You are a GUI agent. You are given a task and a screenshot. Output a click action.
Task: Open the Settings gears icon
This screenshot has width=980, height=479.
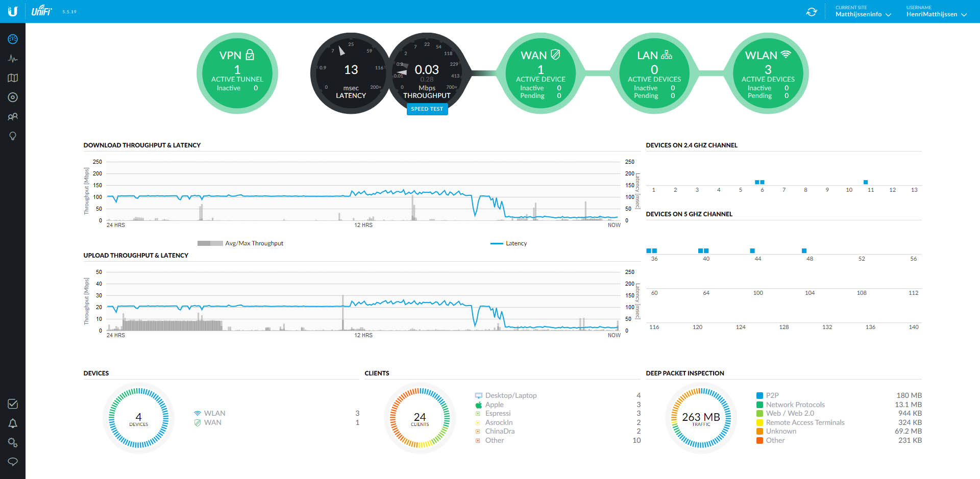(x=13, y=442)
